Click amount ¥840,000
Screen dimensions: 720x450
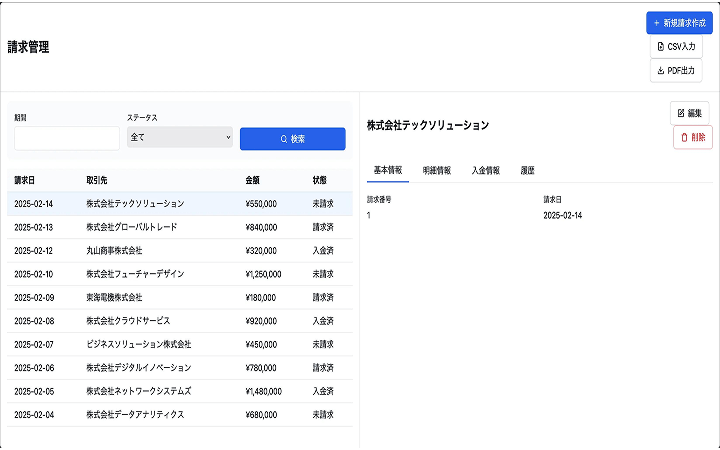261,227
